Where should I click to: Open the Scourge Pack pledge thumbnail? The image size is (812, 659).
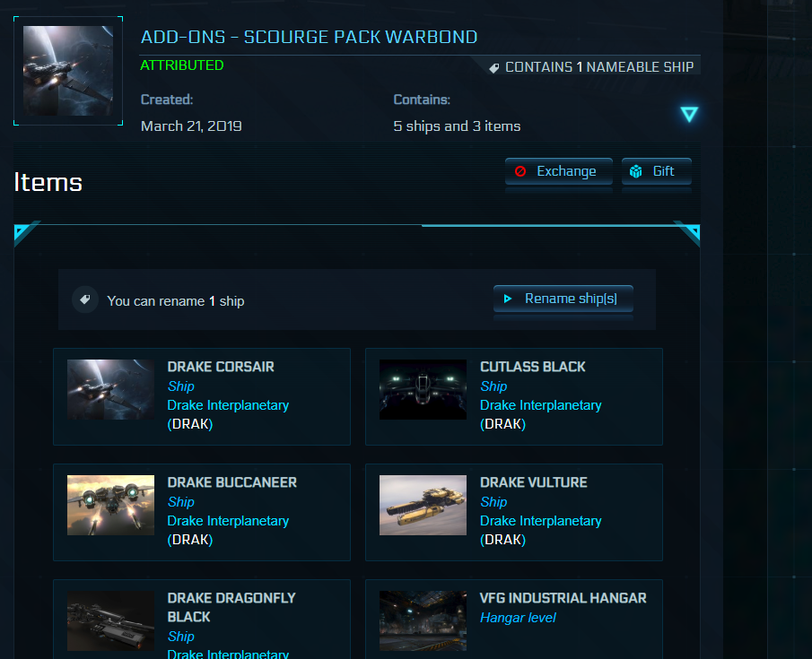point(68,71)
